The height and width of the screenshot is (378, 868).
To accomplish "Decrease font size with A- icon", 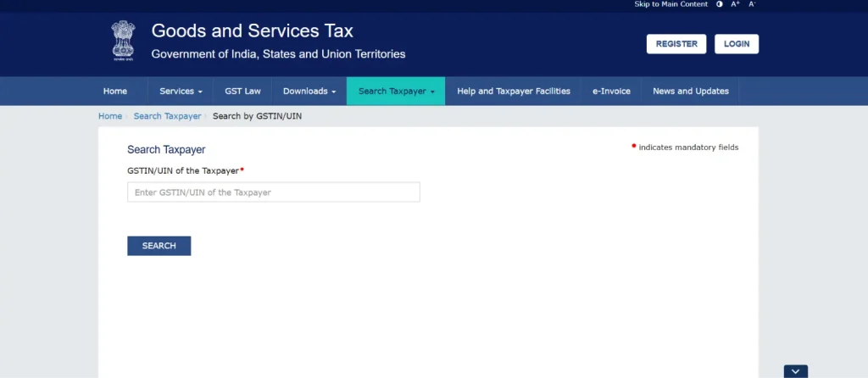I will click(752, 4).
